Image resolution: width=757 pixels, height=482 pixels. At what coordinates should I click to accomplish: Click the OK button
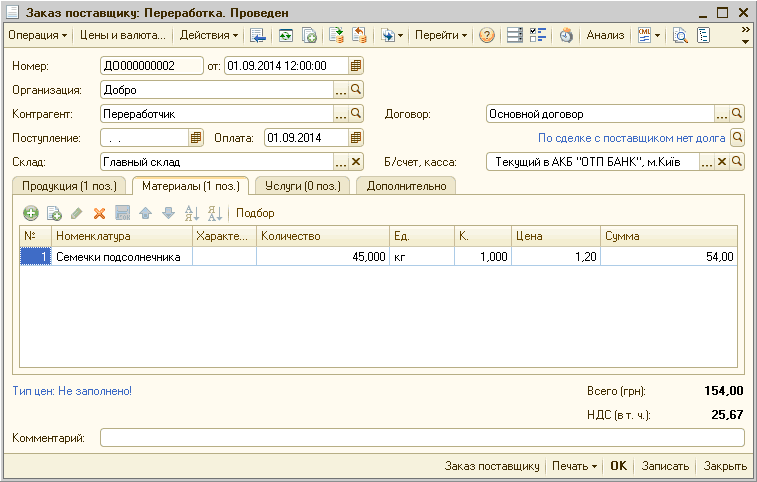point(618,466)
